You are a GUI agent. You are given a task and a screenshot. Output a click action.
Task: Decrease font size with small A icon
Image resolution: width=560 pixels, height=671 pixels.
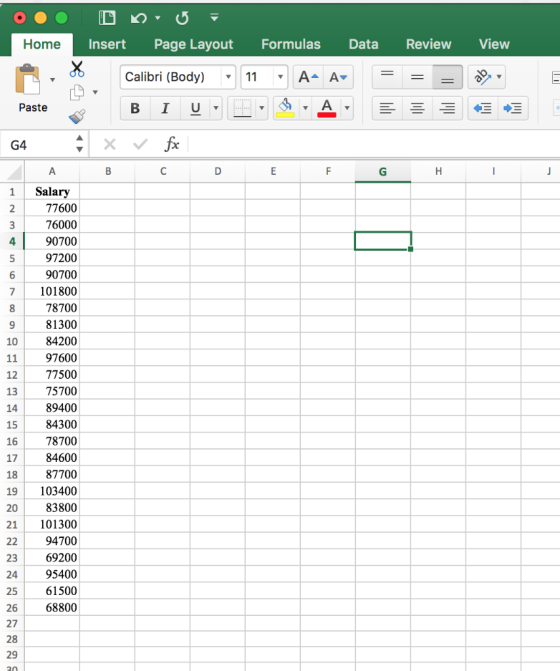pos(338,77)
